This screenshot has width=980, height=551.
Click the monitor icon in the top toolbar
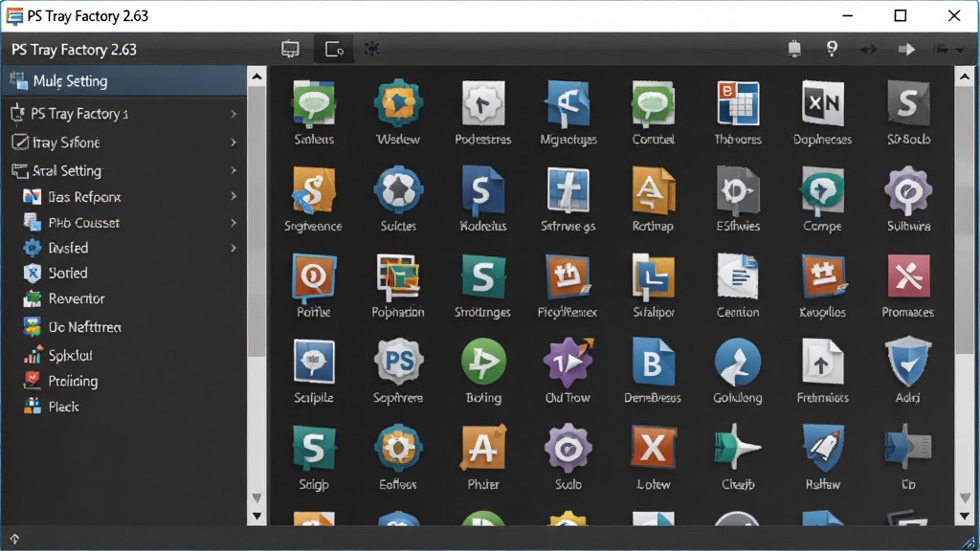pos(290,50)
